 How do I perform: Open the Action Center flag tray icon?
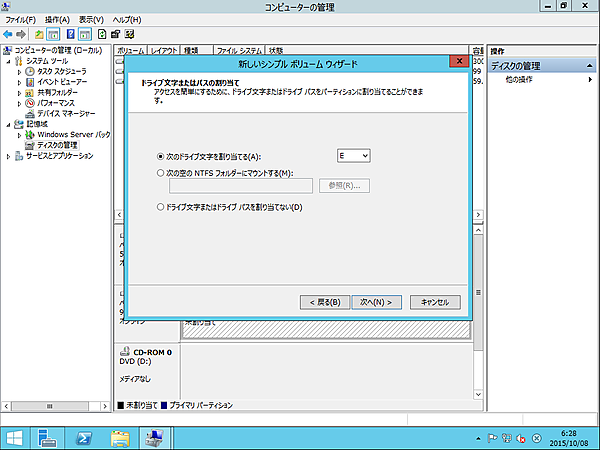point(492,439)
